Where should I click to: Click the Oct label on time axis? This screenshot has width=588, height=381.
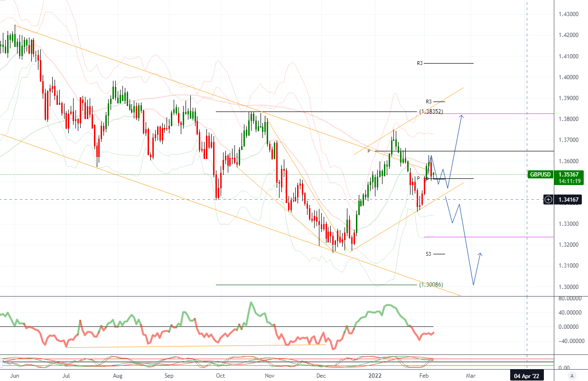coord(220,375)
